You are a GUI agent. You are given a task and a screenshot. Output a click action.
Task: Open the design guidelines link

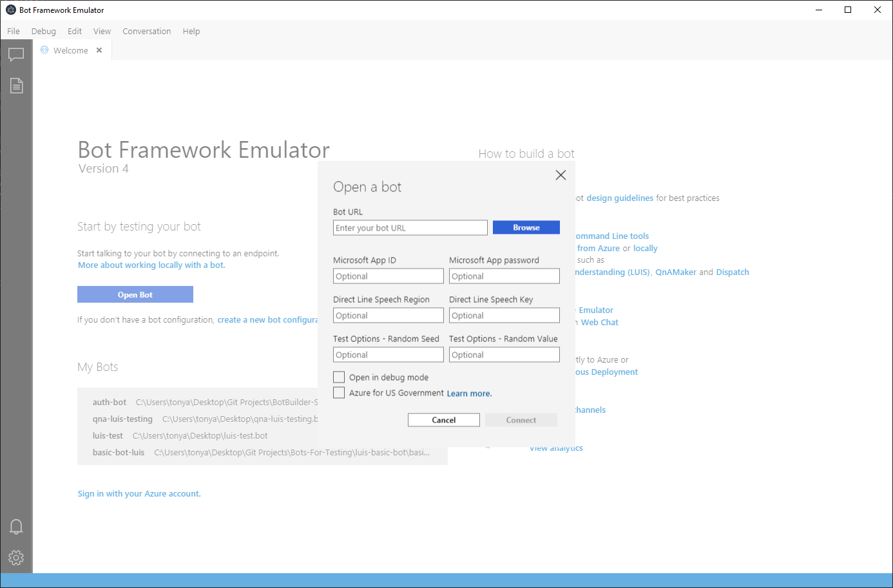620,198
